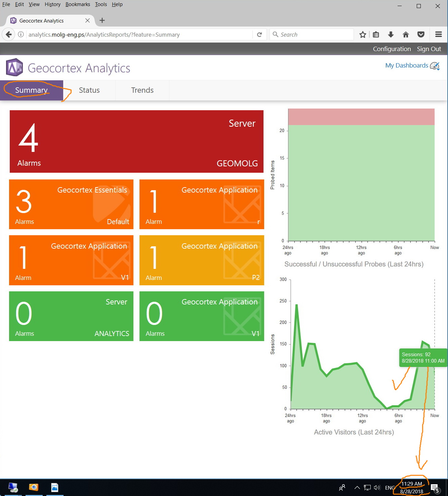Open the Firefox hamburger menu icon
The height and width of the screenshot is (496, 448).
pos(438,34)
